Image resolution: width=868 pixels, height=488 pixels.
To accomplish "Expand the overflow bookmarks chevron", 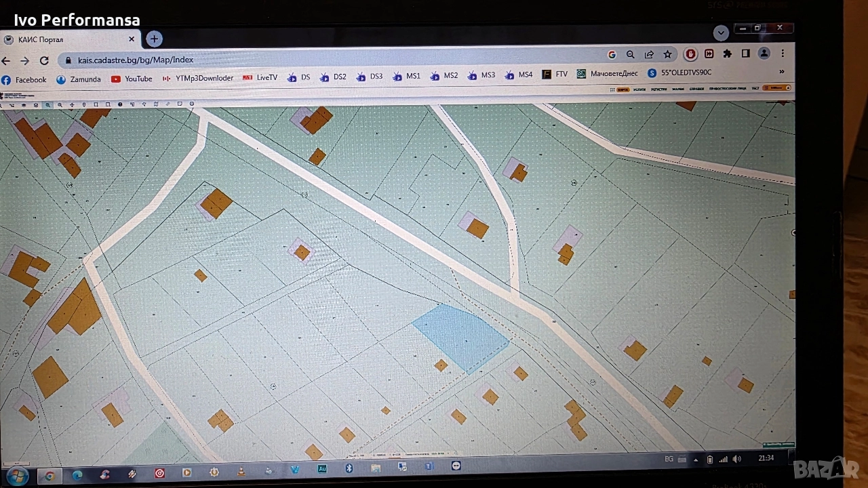I will tap(781, 73).
